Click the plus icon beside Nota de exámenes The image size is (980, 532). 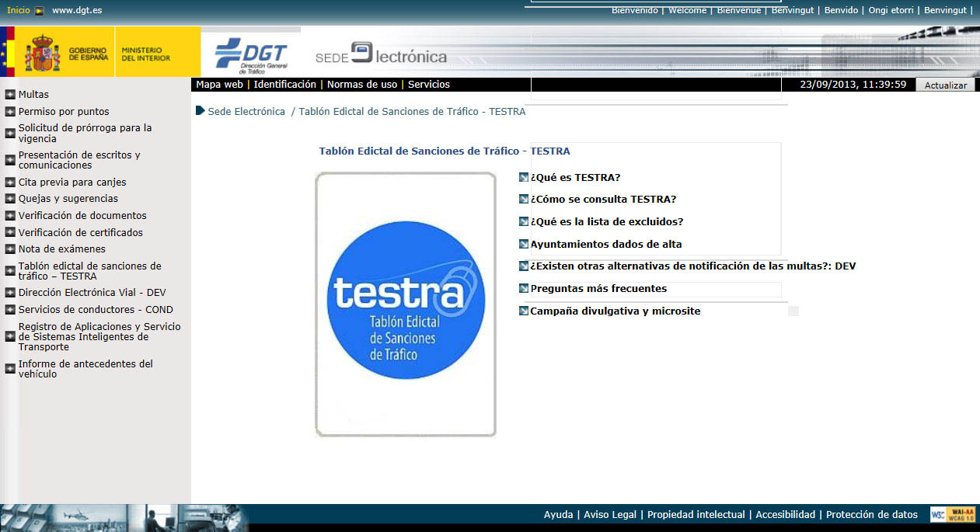(x=10, y=249)
